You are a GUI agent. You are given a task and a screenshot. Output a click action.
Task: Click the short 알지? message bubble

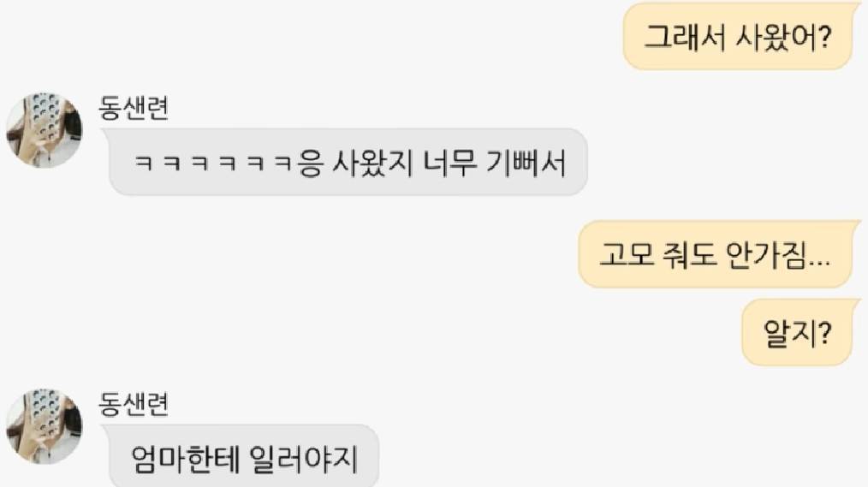(799, 332)
